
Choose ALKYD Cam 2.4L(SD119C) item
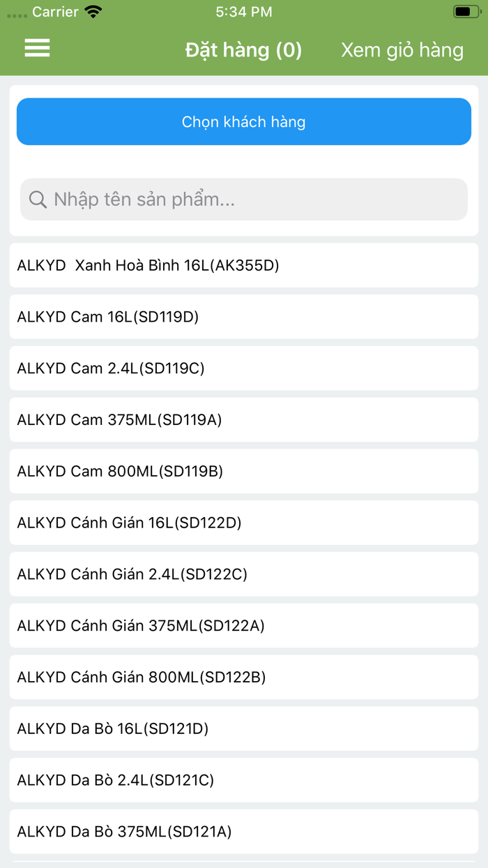[243, 368]
